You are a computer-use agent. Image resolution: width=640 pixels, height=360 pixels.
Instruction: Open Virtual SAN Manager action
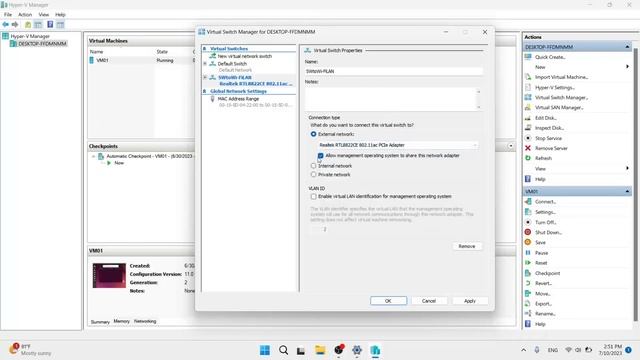pos(559,108)
